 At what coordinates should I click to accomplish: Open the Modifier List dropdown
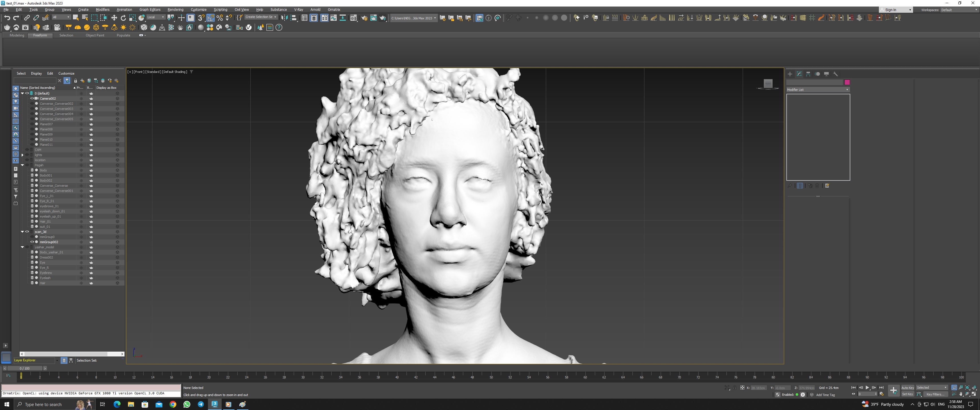pos(818,90)
